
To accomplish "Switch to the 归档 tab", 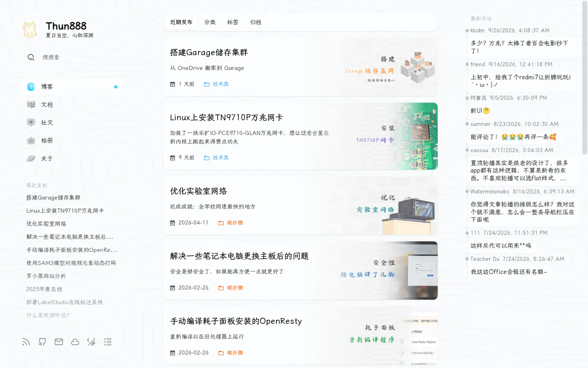I will (x=256, y=22).
